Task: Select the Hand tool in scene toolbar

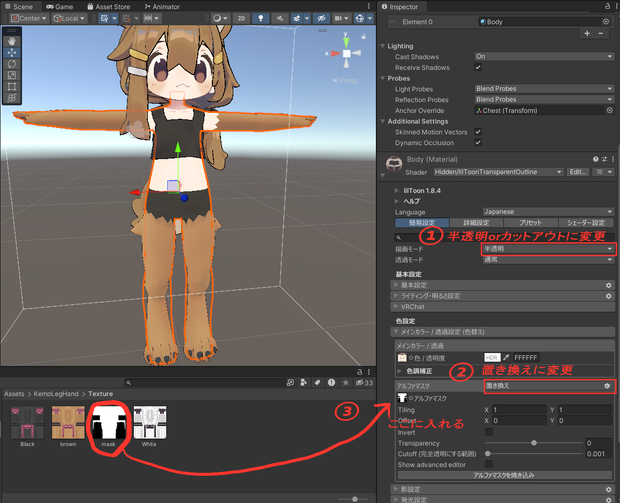Action: point(12,41)
